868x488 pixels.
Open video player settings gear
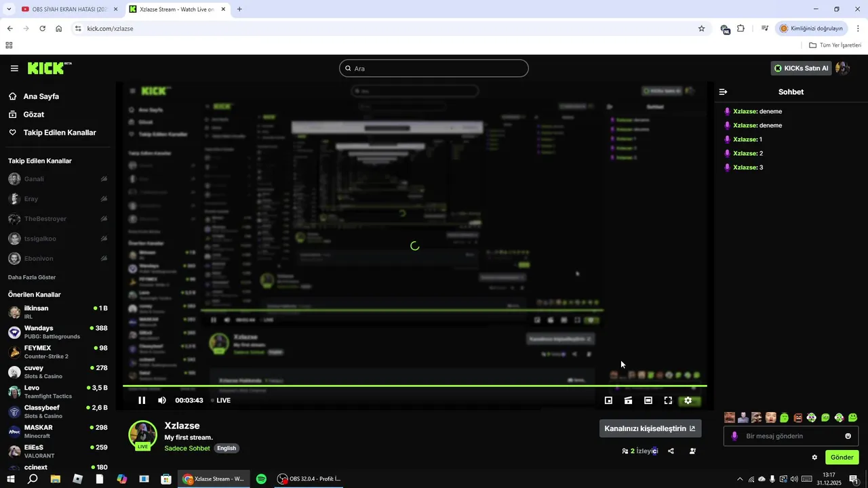click(688, 401)
